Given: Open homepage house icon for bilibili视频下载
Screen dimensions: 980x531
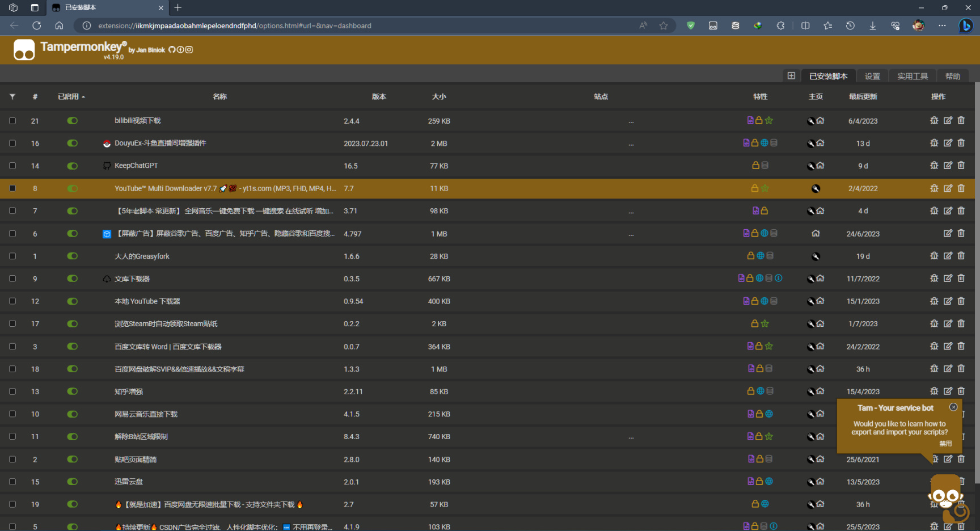Looking at the screenshot, I should tap(820, 121).
